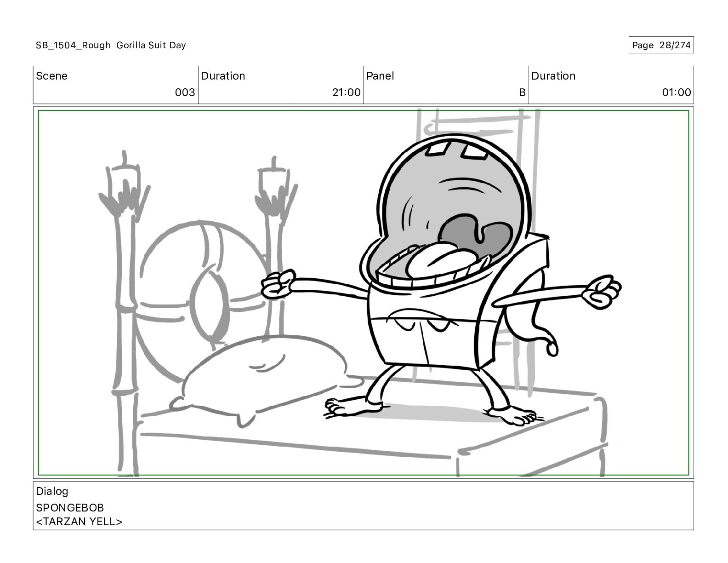Screen dimensions: 728x563
Task: Click the 'Duration' label beside Panel
Action: point(553,76)
